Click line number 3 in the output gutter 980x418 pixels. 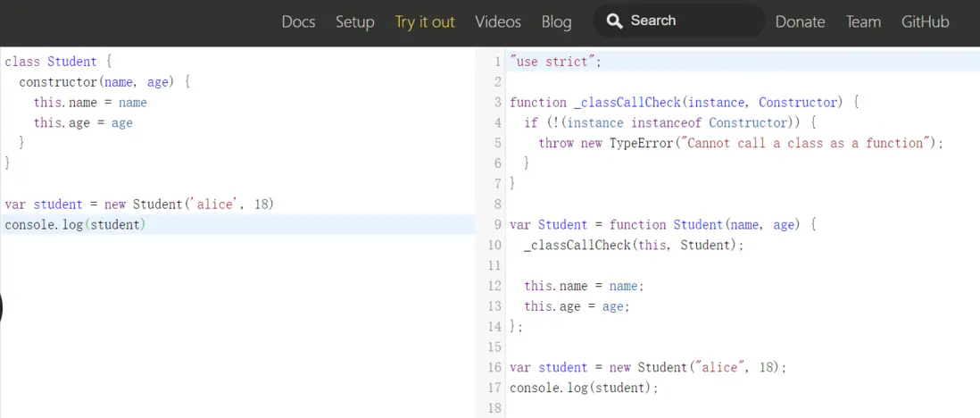(497, 103)
